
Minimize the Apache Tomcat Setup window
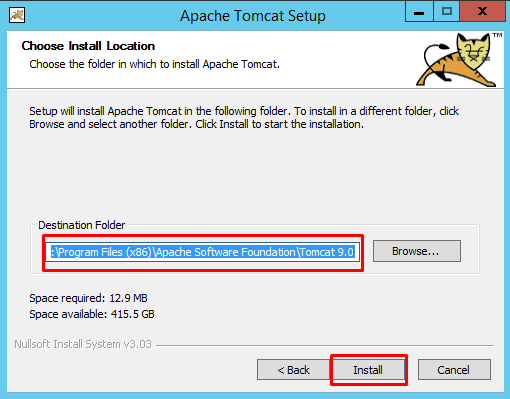pos(419,12)
